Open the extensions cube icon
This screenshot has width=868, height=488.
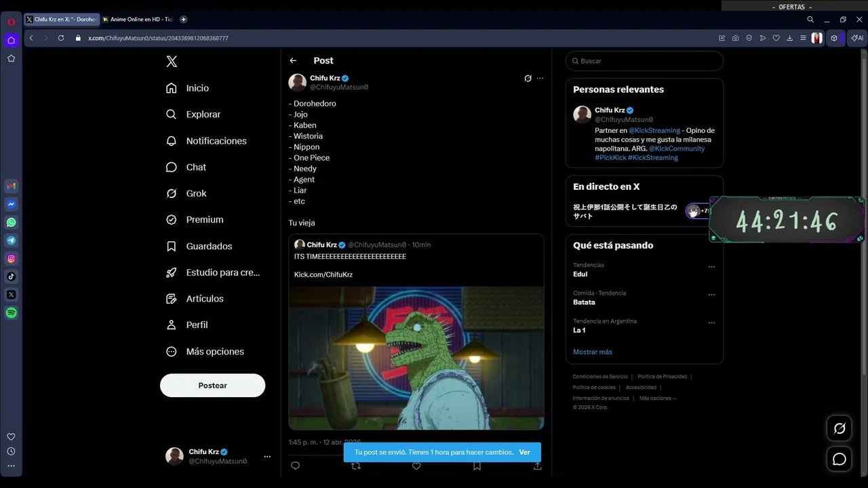(x=835, y=38)
